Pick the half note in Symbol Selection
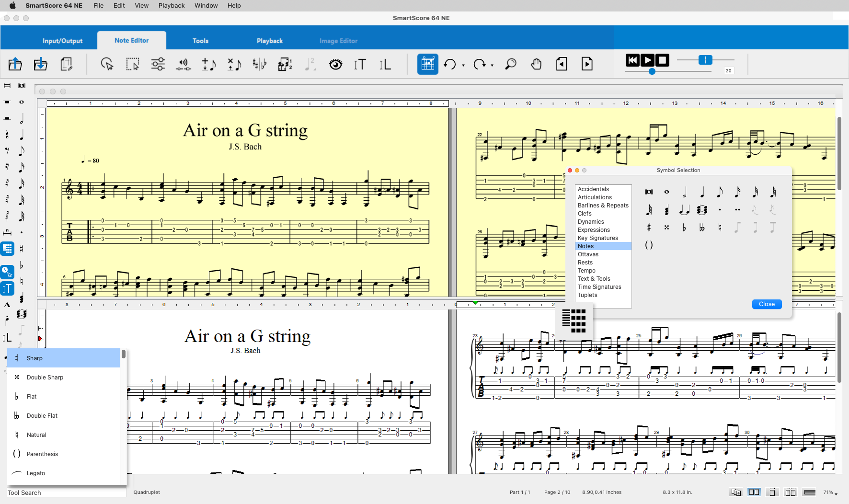This screenshot has width=849, height=504. 684,192
